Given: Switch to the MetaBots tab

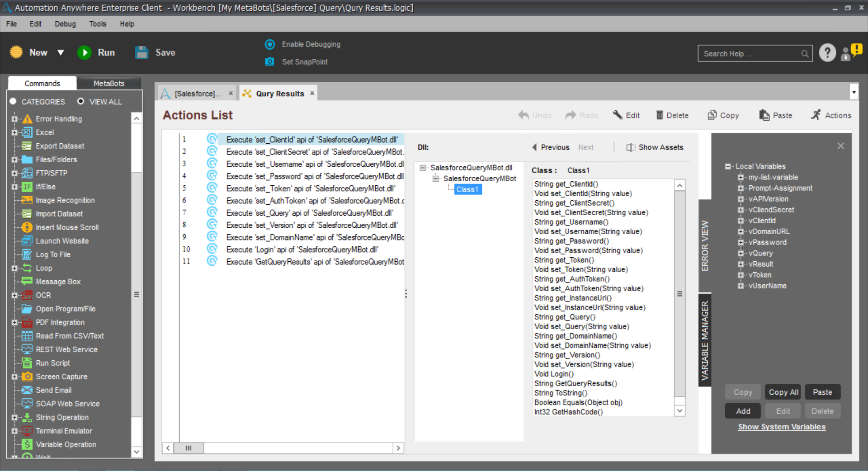Looking at the screenshot, I should coord(108,84).
